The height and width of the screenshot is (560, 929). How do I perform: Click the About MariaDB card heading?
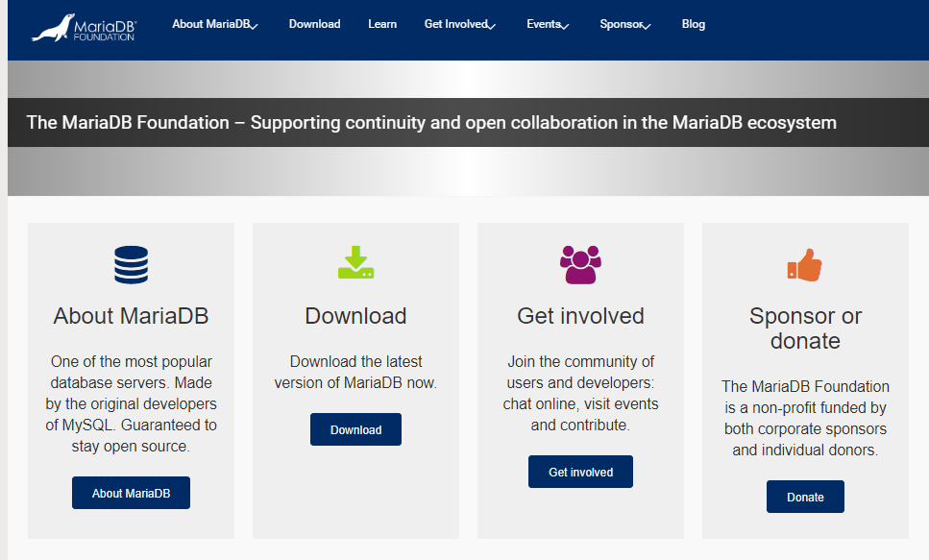coord(131,316)
